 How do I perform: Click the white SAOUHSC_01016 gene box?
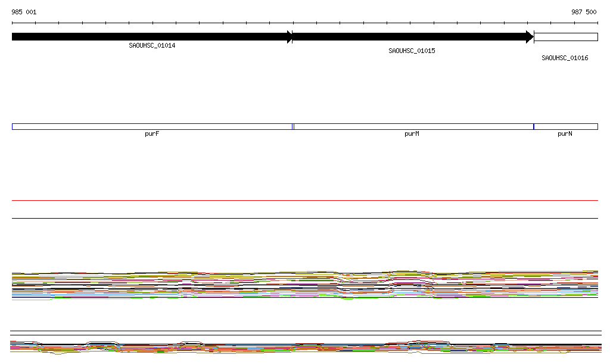565,37
